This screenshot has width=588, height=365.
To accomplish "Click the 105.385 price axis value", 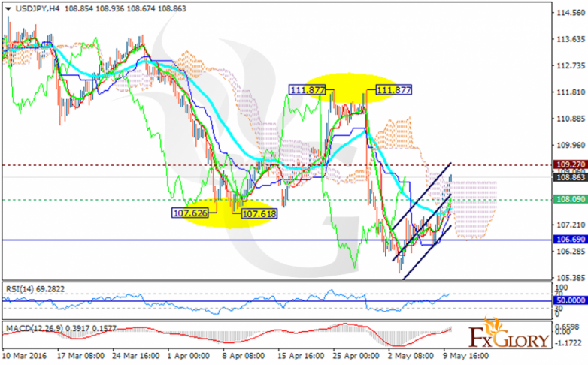I will pyautogui.click(x=571, y=278).
